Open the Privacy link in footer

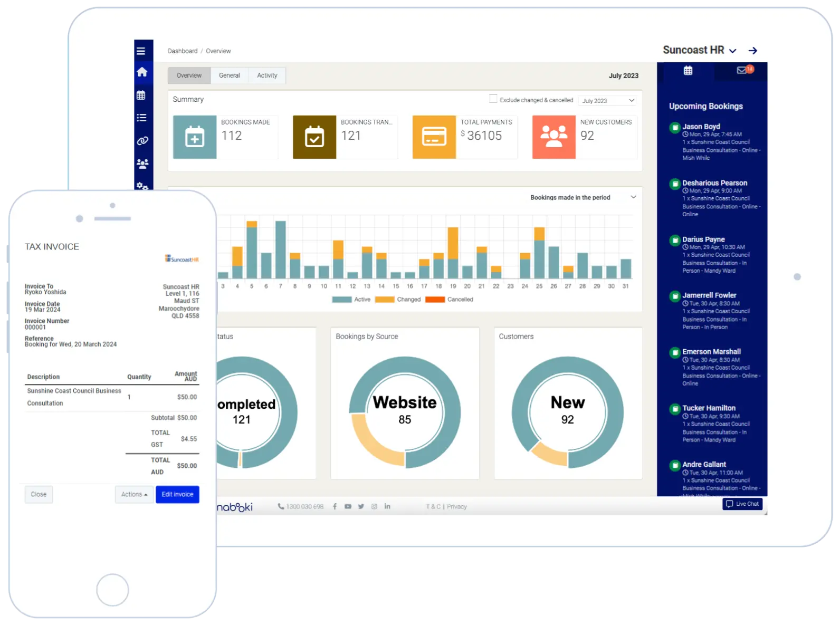(x=457, y=507)
